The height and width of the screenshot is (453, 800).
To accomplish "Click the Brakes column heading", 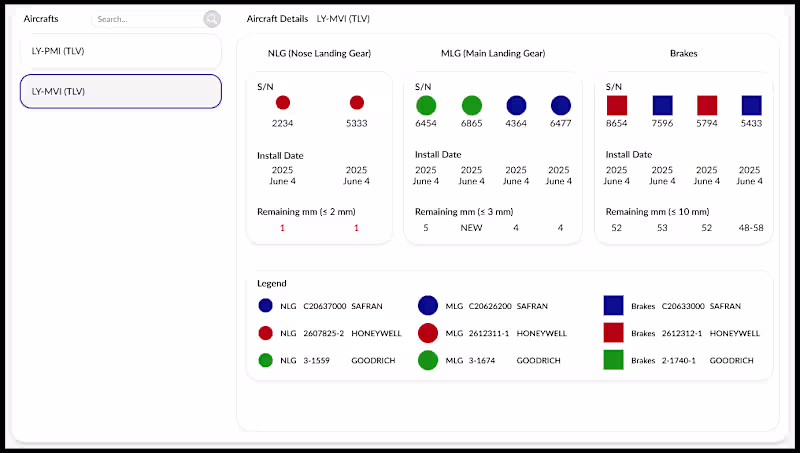I will tap(684, 54).
